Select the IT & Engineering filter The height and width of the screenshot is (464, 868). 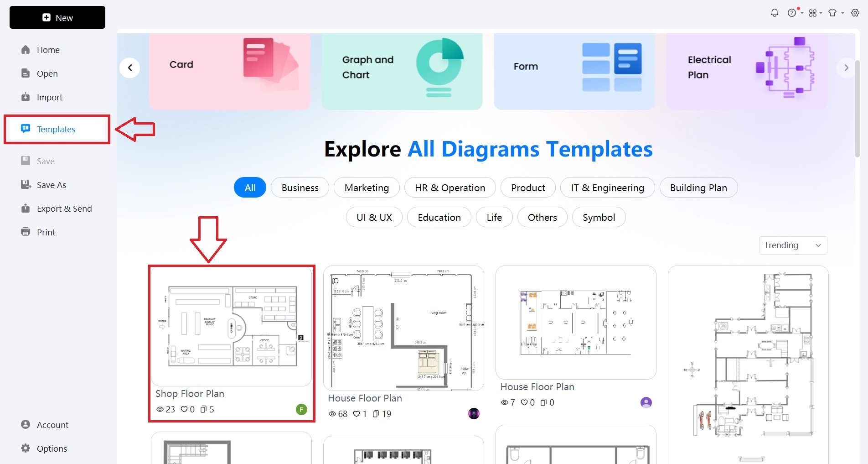[x=607, y=188]
